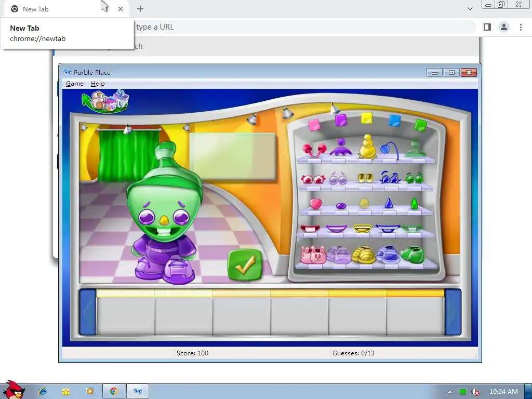
Task: Open the Game menu
Action: (75, 84)
